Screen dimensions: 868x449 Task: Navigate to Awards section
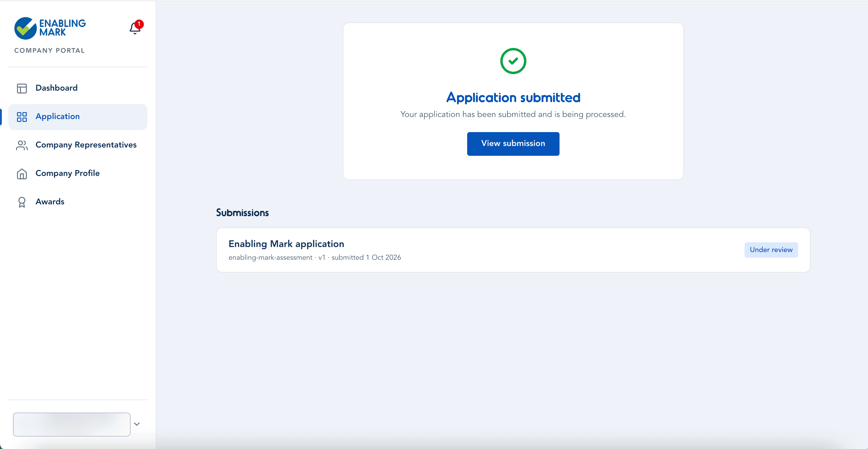[78, 202]
